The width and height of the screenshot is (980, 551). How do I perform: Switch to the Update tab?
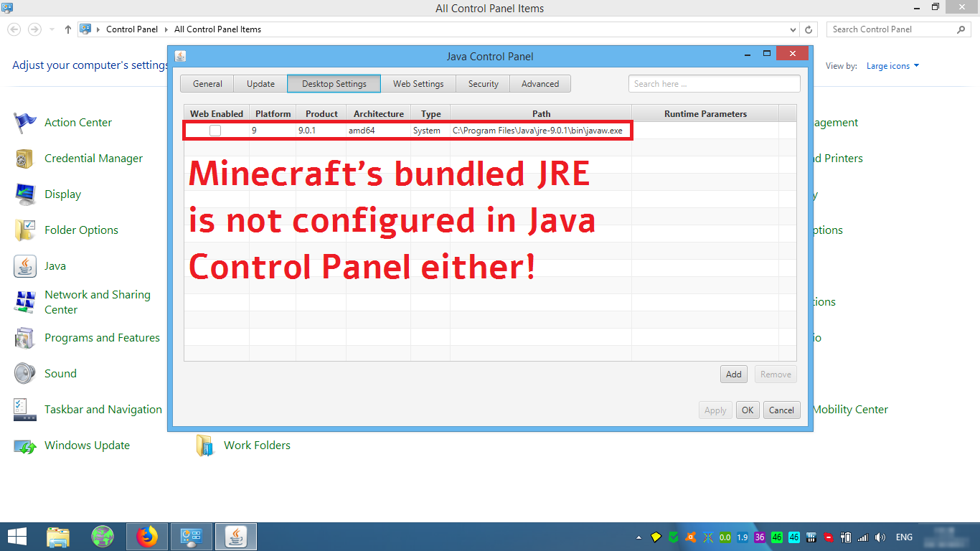(260, 84)
